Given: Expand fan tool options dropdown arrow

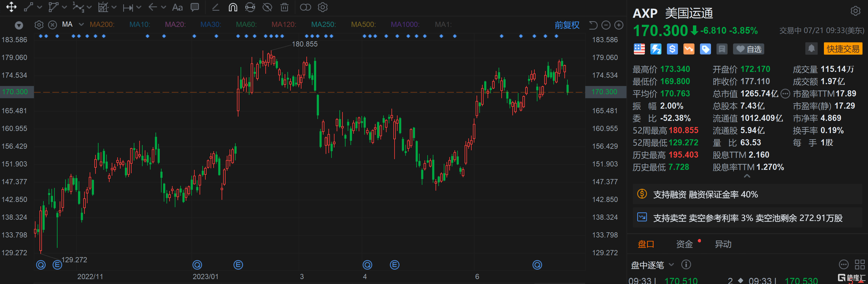Looking at the screenshot, I should (114, 7).
